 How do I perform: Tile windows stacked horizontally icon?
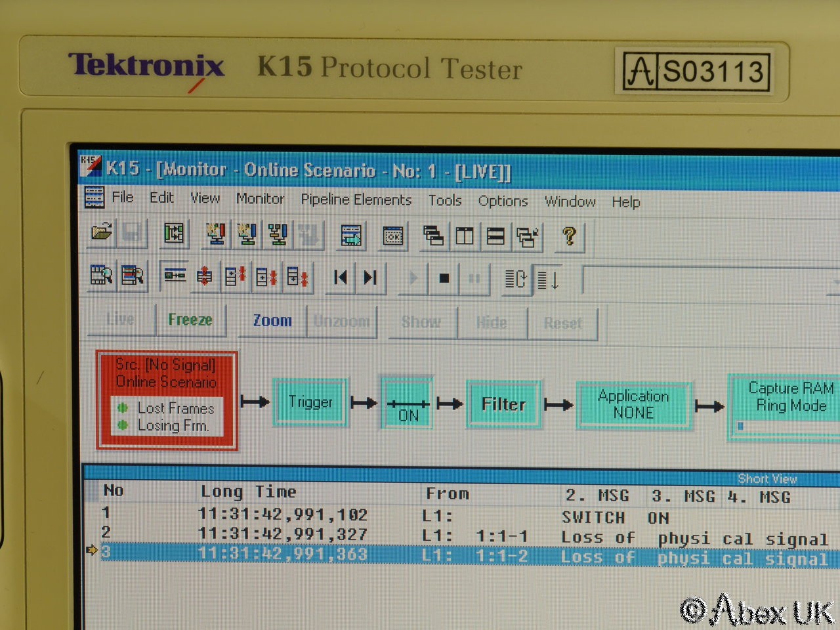point(495,237)
